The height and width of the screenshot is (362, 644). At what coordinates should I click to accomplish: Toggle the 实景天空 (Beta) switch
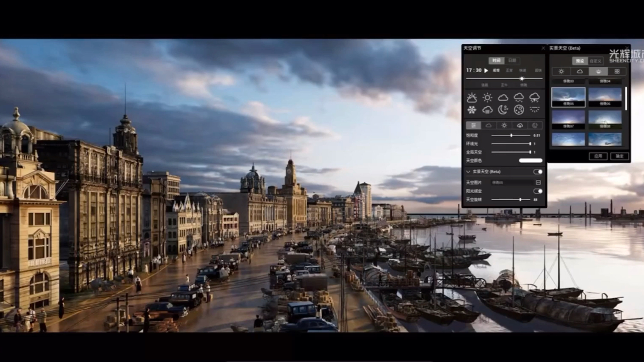click(538, 172)
